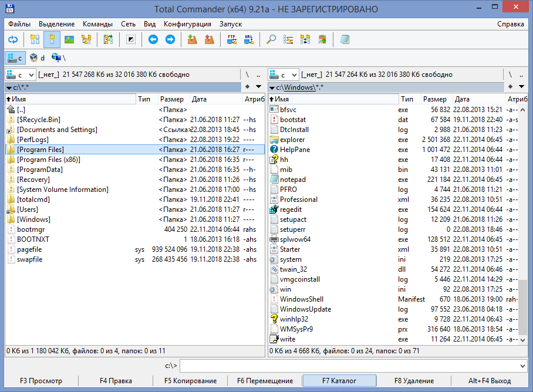The image size is (533, 392).
Task: Click the branch view toolbar icon
Action: [x=109, y=40]
